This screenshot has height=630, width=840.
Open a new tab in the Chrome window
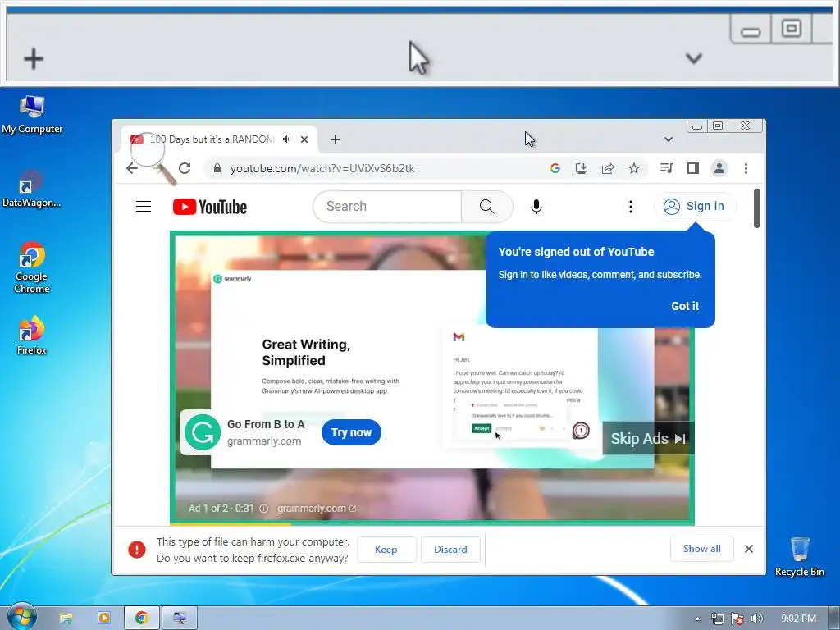coord(336,139)
